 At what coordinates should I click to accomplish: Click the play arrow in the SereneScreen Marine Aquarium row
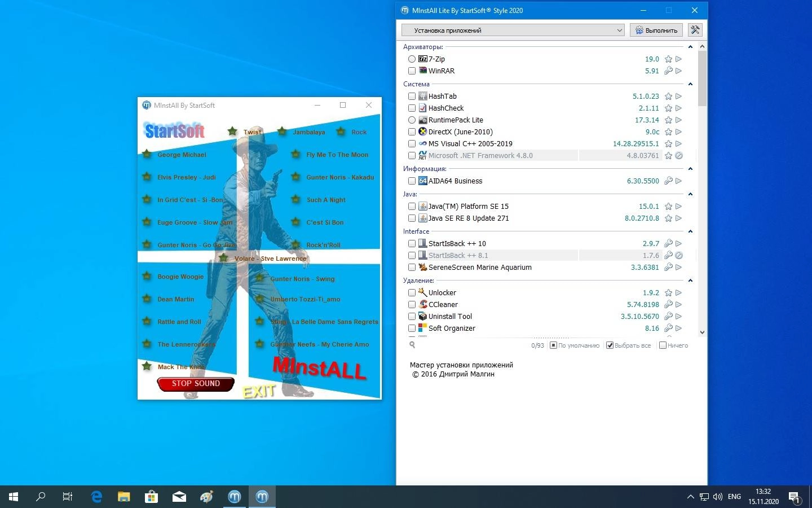click(x=679, y=267)
